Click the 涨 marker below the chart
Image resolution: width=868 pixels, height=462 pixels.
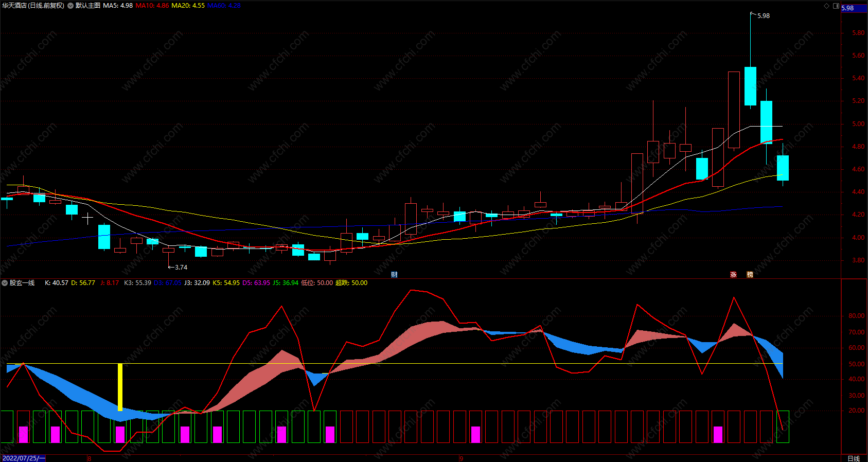(x=733, y=275)
